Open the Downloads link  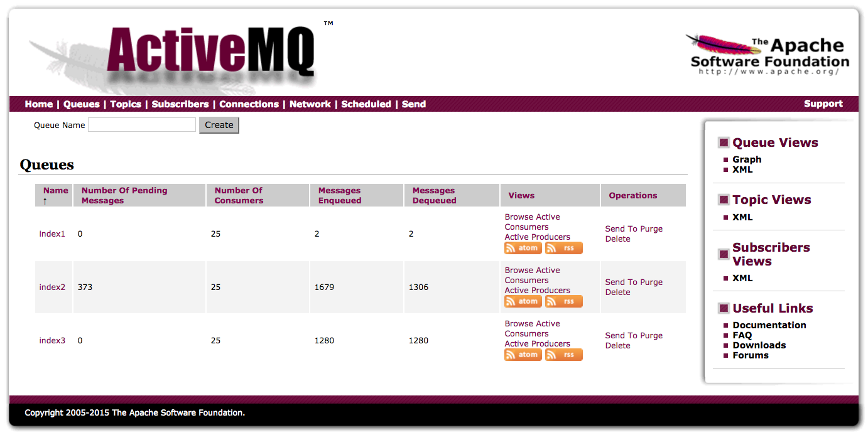[759, 345]
